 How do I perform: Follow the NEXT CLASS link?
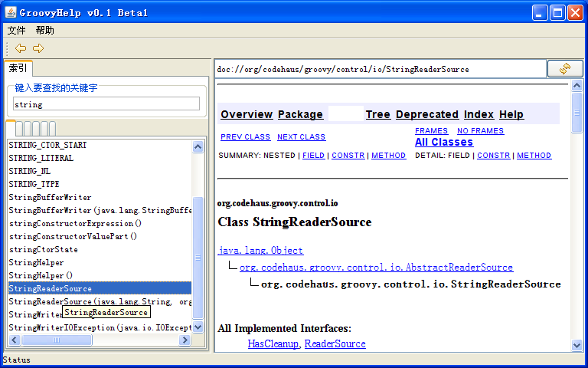(302, 137)
